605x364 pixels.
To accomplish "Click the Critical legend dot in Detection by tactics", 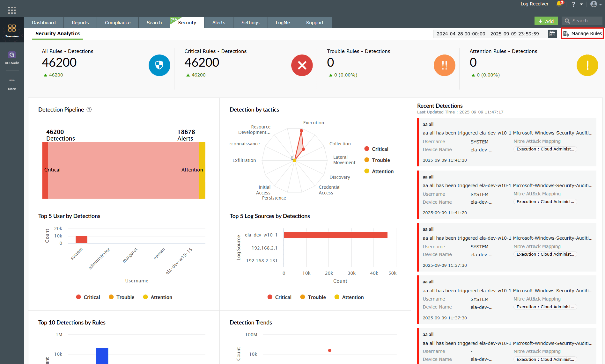I will click(x=366, y=149).
